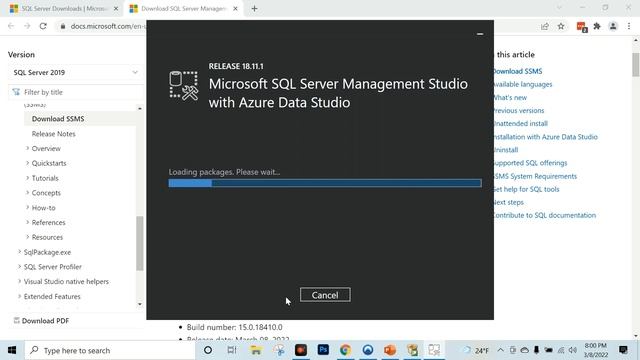This screenshot has width=640, height=360.
Task: Jump to Installation with Azure Data Studio
Action: 545,137
